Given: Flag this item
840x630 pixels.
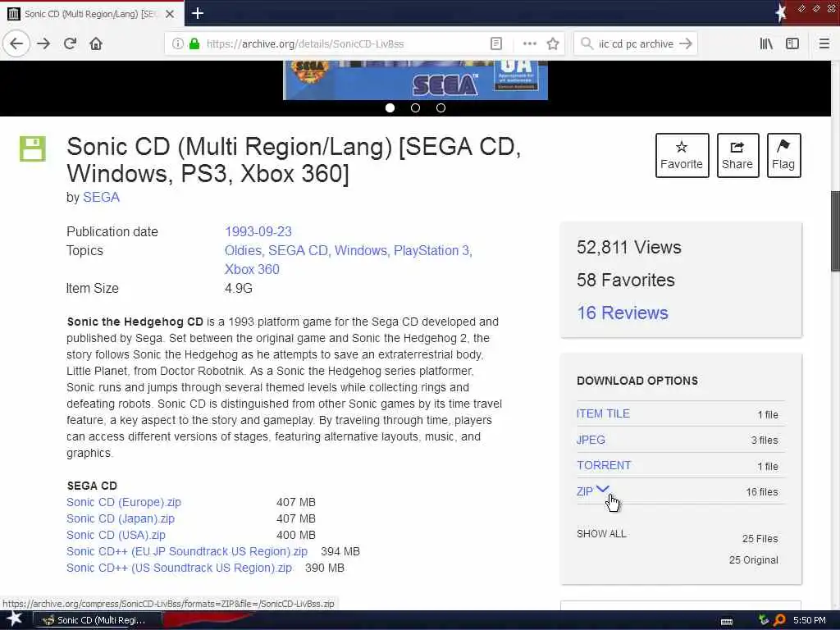Looking at the screenshot, I should [783, 155].
